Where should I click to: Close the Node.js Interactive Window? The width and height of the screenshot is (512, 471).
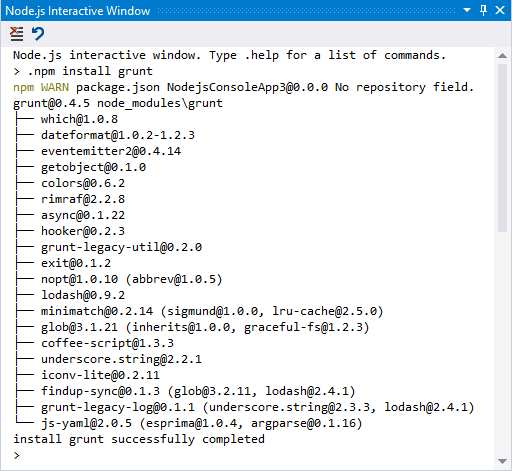pos(500,10)
